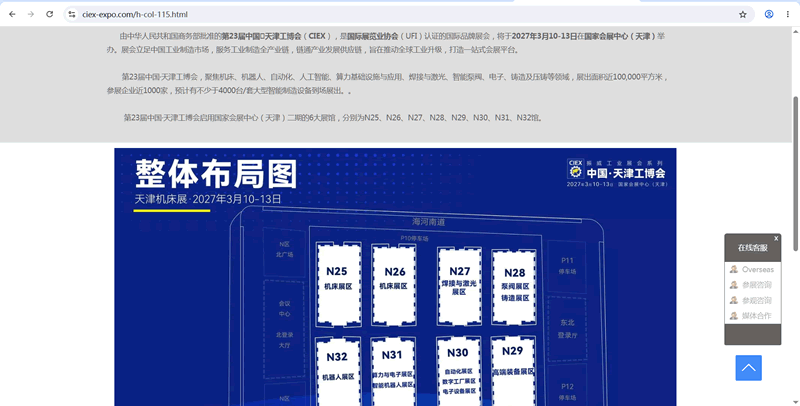Reload the current page

pos(49,14)
